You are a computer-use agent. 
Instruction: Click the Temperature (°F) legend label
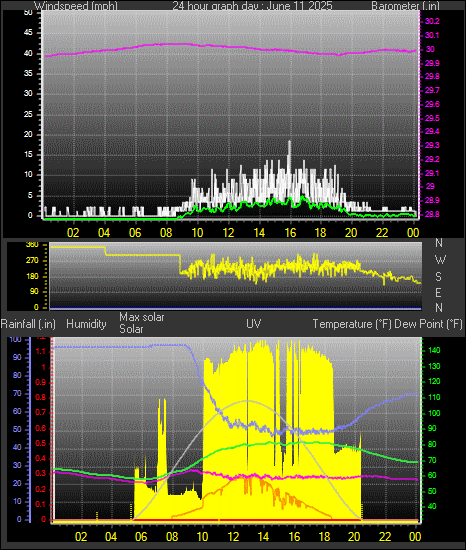[x=352, y=324]
